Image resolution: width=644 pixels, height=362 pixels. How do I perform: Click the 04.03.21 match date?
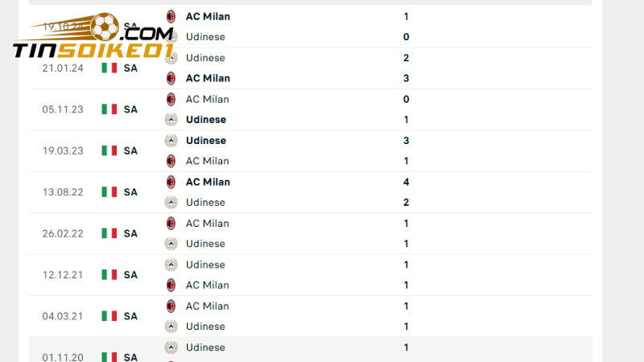click(x=63, y=316)
